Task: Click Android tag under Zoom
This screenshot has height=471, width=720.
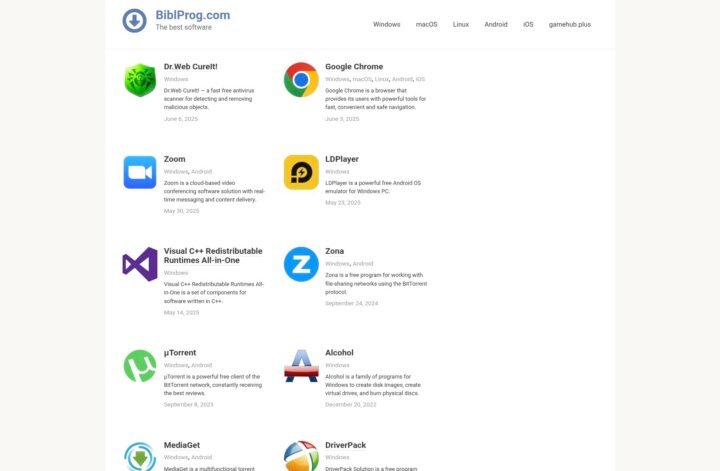Action: click(202, 171)
